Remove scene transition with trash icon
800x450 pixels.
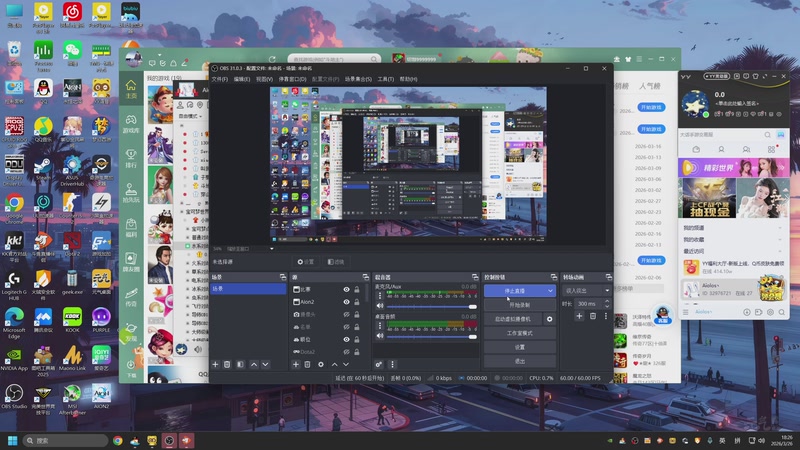pos(593,316)
